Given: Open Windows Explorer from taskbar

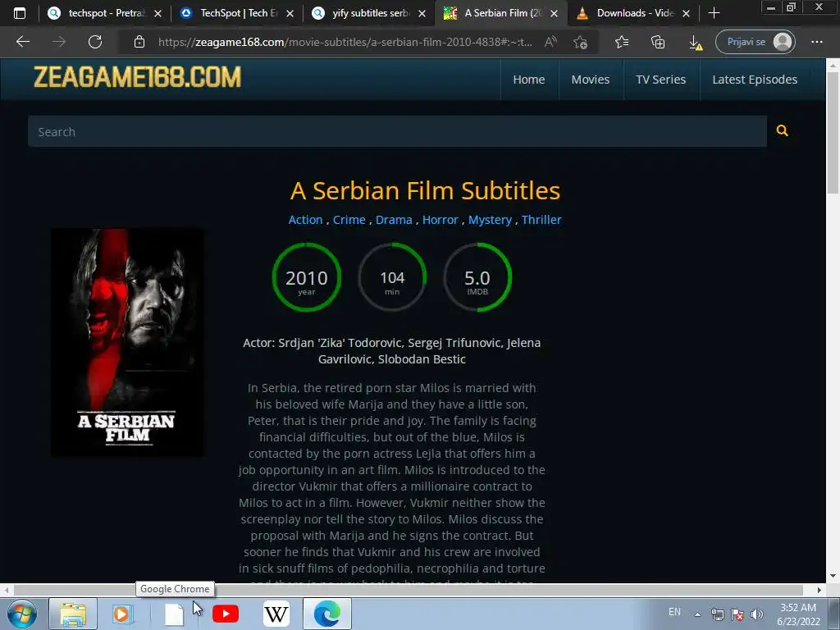Looking at the screenshot, I should (x=73, y=614).
